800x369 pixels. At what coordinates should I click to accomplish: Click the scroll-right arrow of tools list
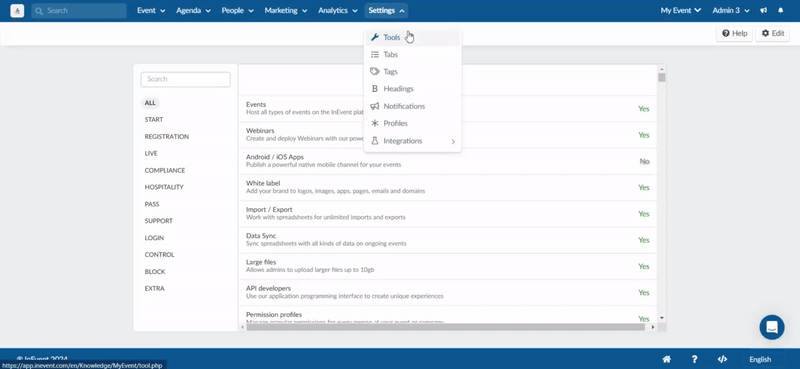coord(654,327)
